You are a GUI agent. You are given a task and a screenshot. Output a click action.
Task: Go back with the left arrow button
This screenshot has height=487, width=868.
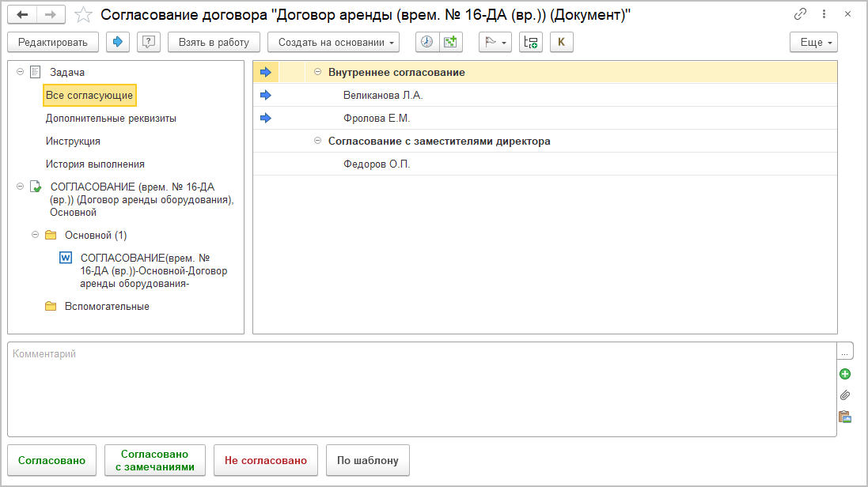pos(22,14)
